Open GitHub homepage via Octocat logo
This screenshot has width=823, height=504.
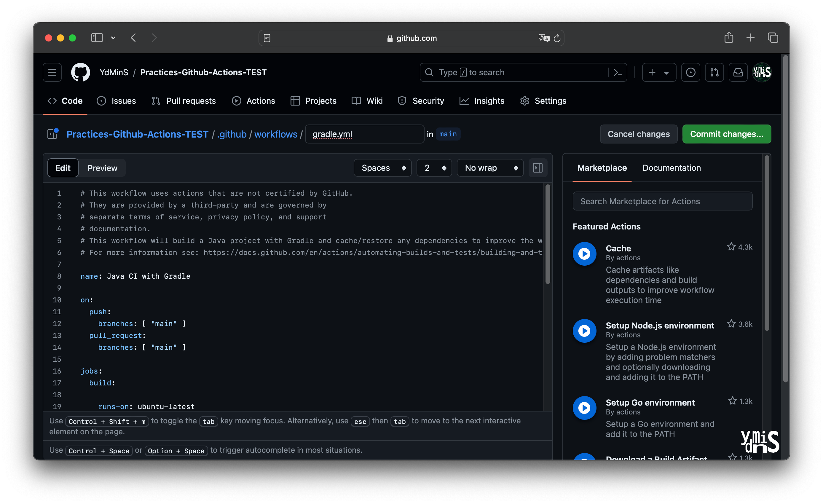[x=81, y=72]
